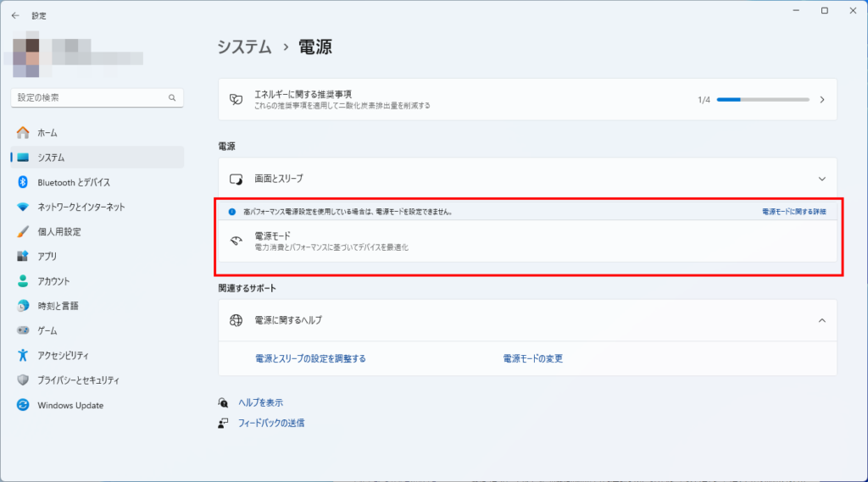This screenshot has height=482, width=868.
Task: Open プライバシーとセキュリティ settings
Action: pos(97,380)
